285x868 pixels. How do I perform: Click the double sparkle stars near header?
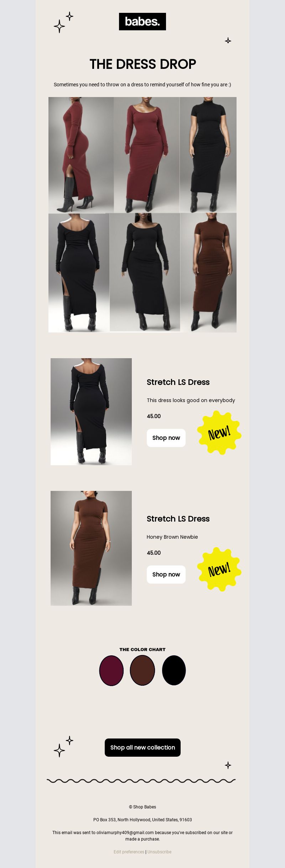63,22
